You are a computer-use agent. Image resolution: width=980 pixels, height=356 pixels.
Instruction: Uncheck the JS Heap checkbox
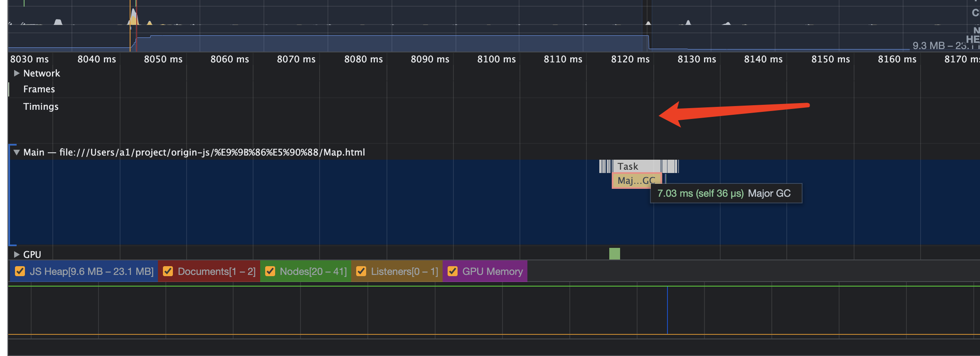(20, 271)
